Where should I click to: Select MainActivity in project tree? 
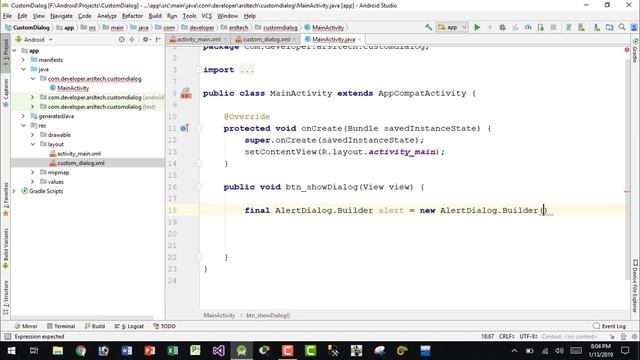(x=73, y=88)
